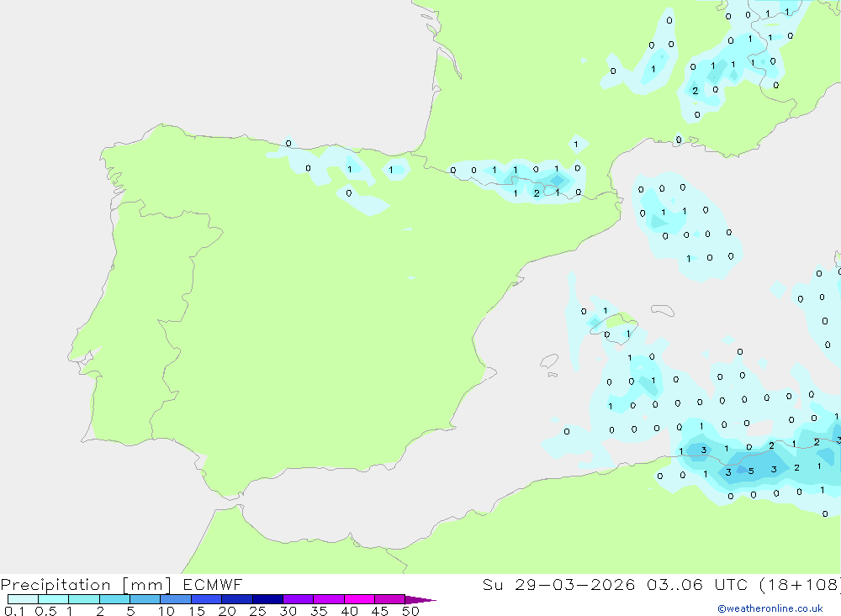Click the 5 to 10 mm legend swatch

coord(145,599)
